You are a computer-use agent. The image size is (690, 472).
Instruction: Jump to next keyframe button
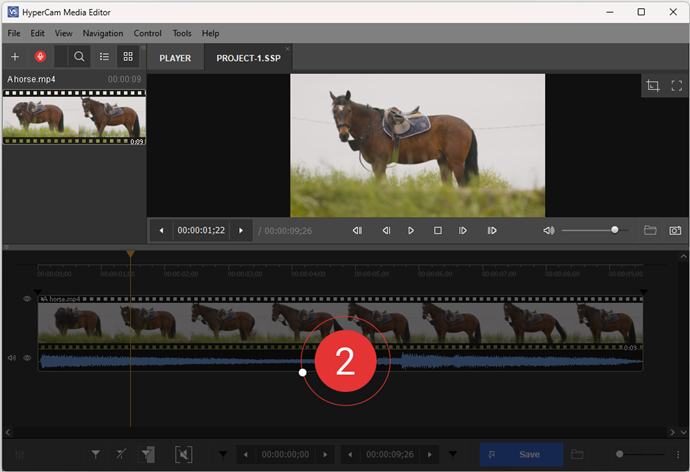tap(492, 231)
